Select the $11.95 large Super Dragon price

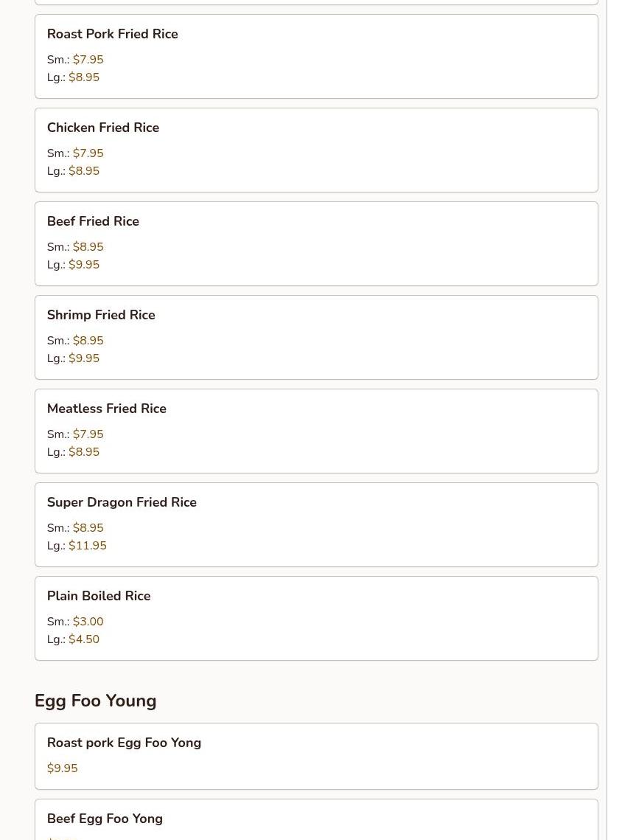[88, 546]
